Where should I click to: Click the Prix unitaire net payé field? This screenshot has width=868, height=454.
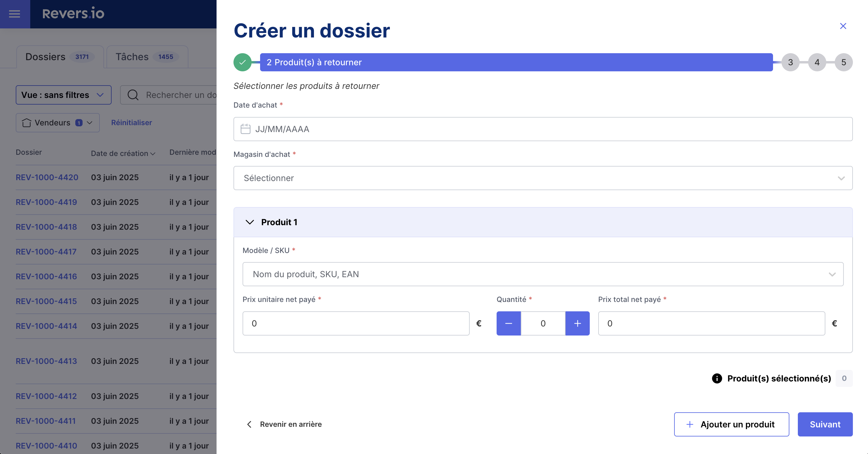tap(356, 323)
